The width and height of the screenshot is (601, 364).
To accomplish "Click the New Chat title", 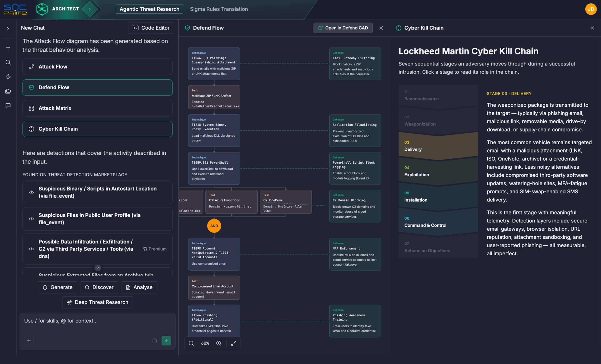I will click(33, 28).
